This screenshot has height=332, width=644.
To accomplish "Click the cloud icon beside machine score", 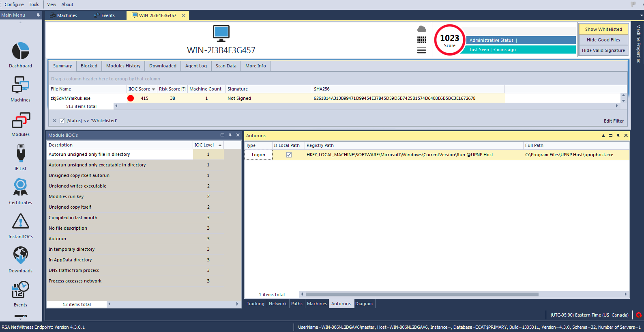I will (422, 29).
